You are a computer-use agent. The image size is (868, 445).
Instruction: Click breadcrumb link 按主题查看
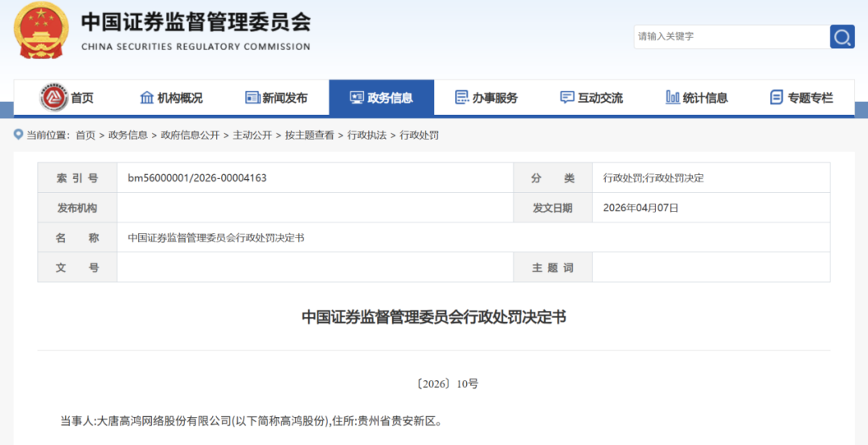click(x=309, y=135)
